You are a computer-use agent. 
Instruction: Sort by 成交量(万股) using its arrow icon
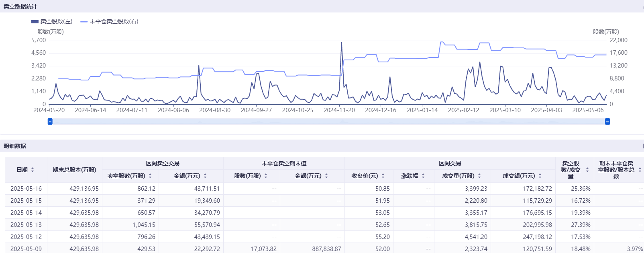click(x=479, y=176)
